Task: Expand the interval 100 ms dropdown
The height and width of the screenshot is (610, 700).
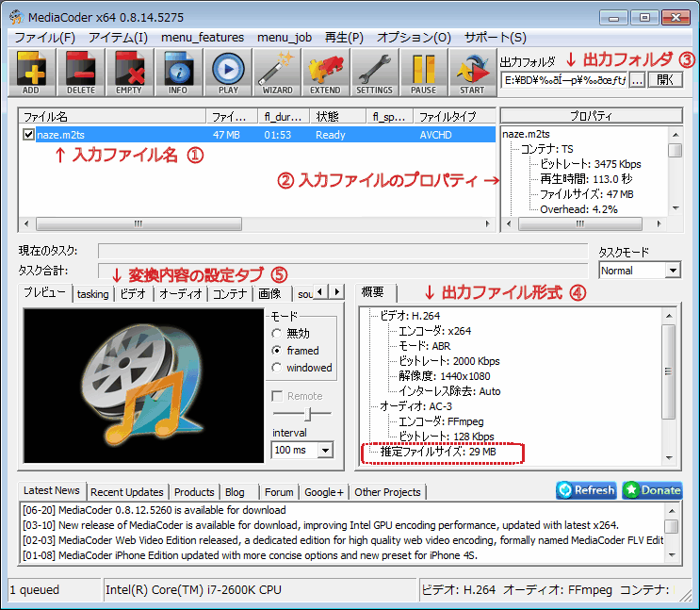Action: 301,450
